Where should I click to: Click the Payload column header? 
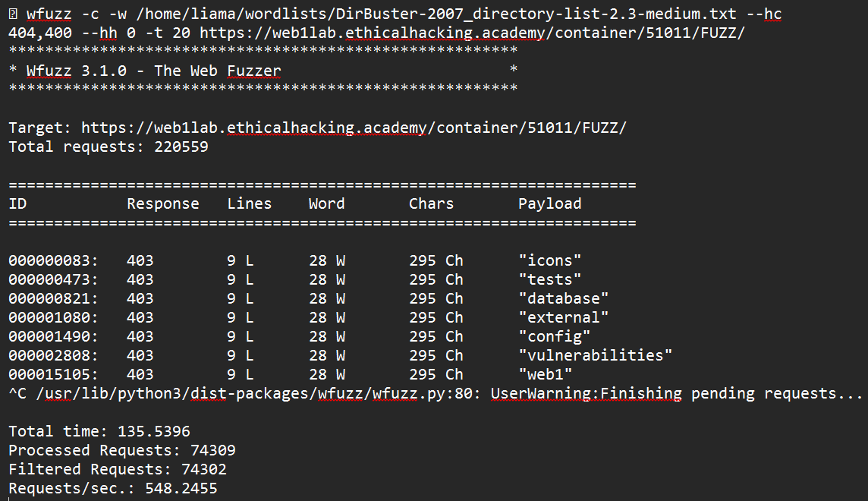[x=549, y=203]
